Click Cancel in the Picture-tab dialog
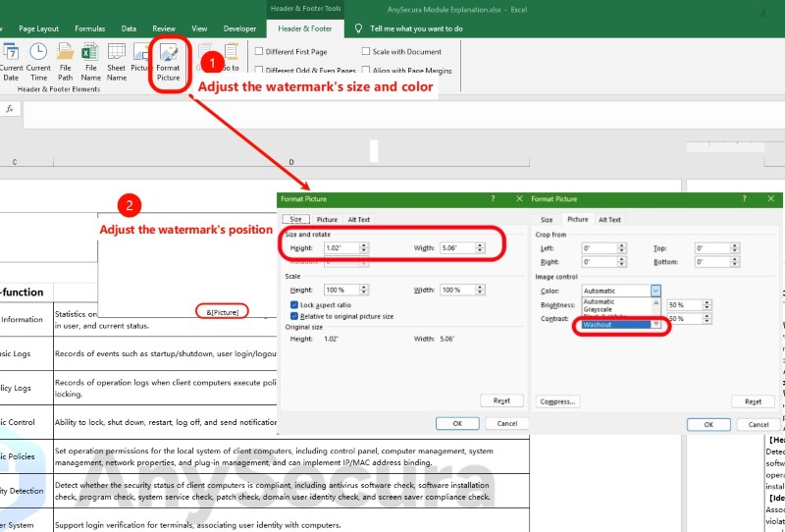This screenshot has width=785, height=532. (x=759, y=424)
